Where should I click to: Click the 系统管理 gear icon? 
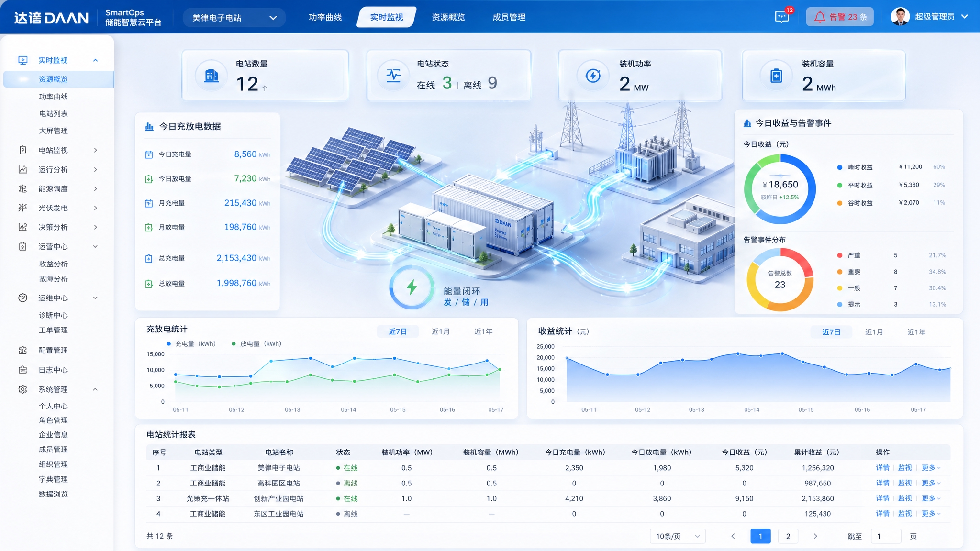[x=22, y=389]
